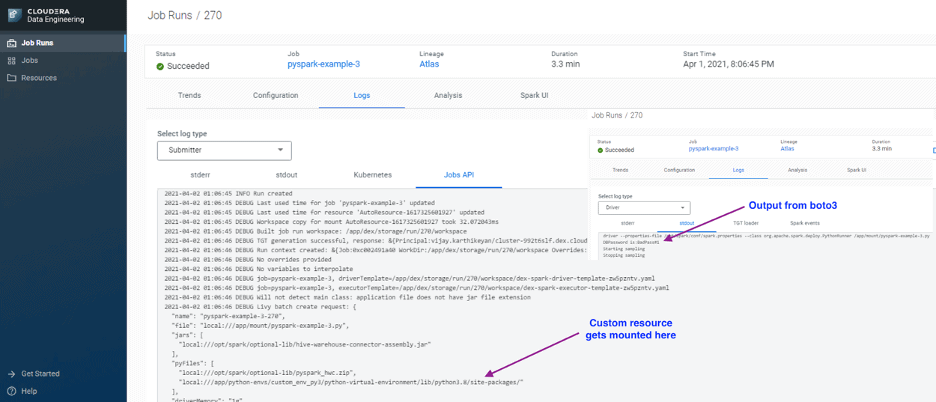Click the Resources folder icon

[12, 77]
